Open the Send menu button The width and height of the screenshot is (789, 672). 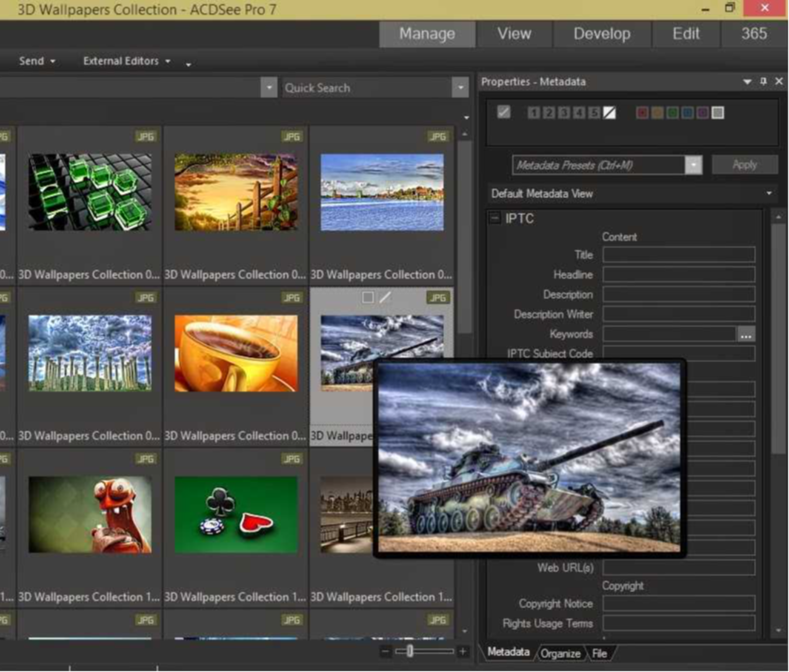[36, 61]
